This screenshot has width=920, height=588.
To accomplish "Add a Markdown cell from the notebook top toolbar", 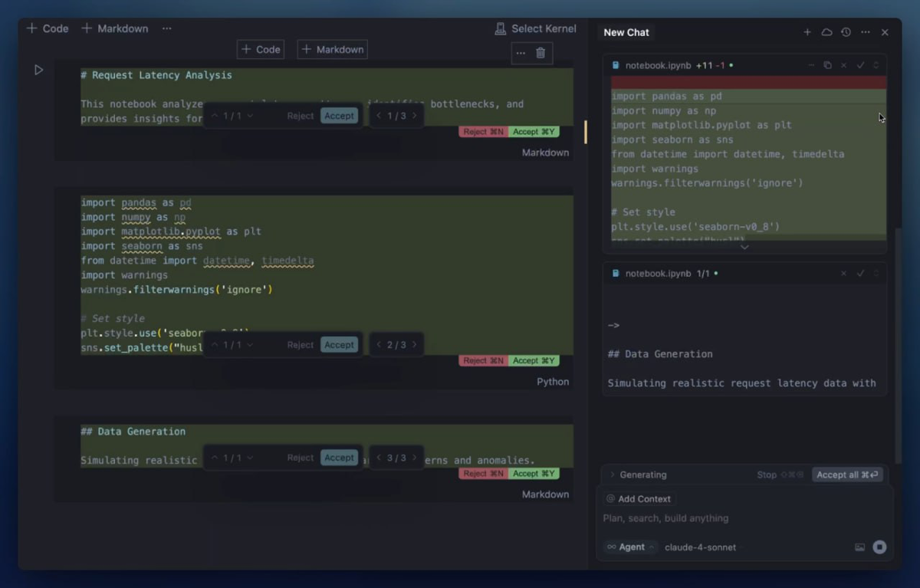I will click(115, 28).
